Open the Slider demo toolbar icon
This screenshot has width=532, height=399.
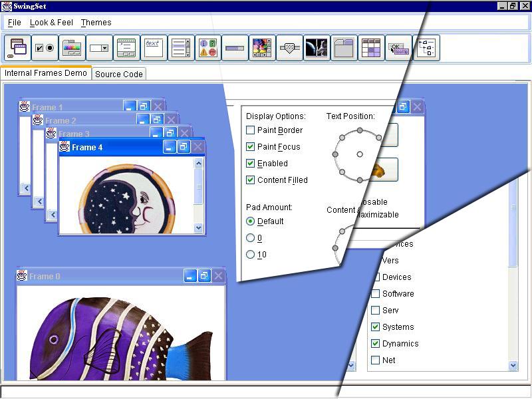point(289,48)
